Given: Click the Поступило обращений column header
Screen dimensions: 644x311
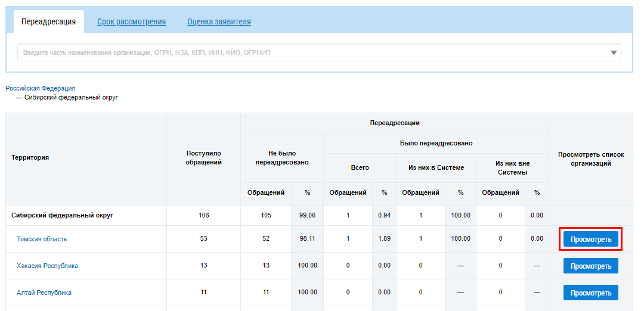Looking at the screenshot, I should tap(204, 158).
